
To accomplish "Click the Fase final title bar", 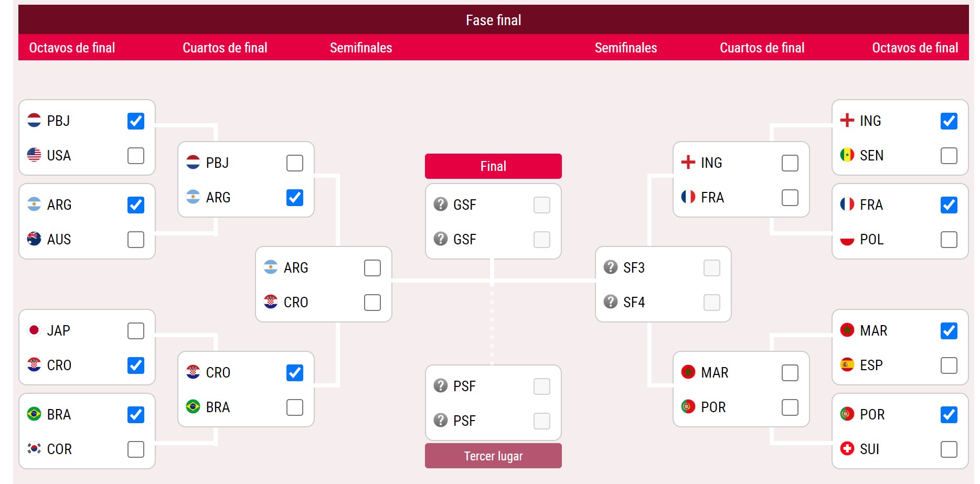I will (x=493, y=20).
